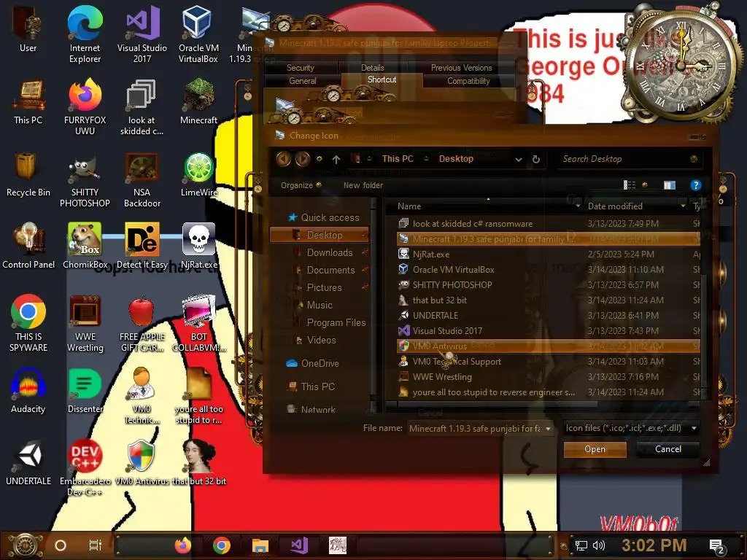Screen dimensions: 747x560
Task: Expand the File name history dropdown
Action: 549,429
